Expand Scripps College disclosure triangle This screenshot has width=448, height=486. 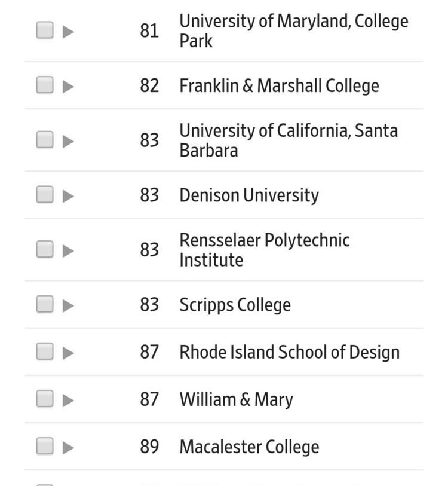pos(68,305)
